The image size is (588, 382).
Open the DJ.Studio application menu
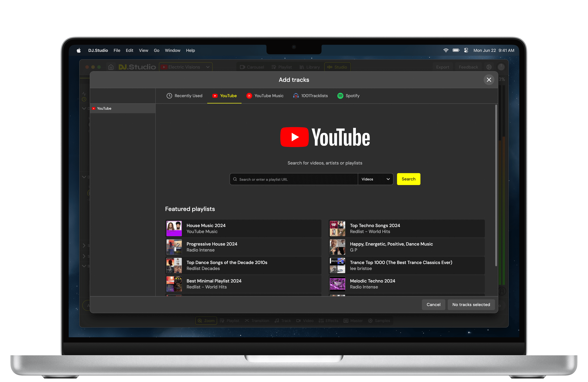pyautogui.click(x=98, y=50)
